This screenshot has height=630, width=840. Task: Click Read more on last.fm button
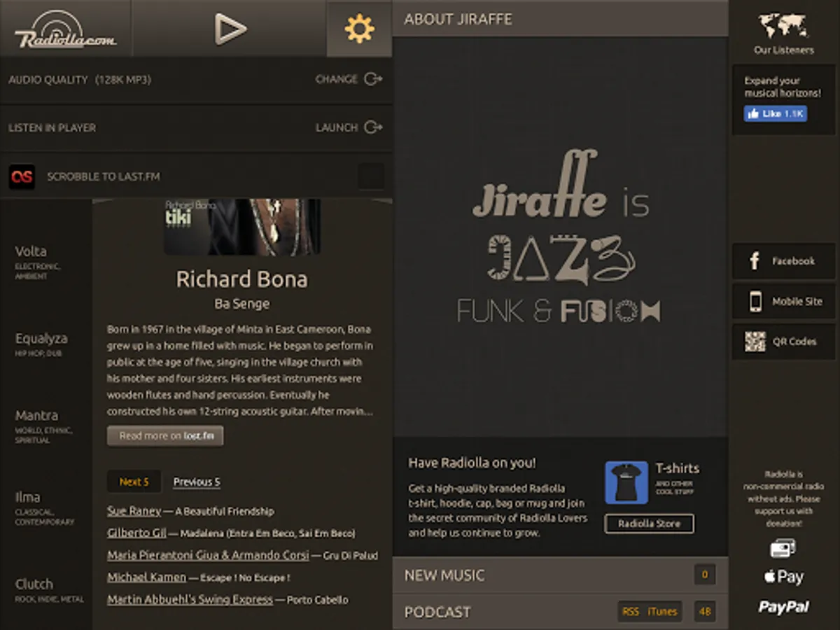(165, 435)
